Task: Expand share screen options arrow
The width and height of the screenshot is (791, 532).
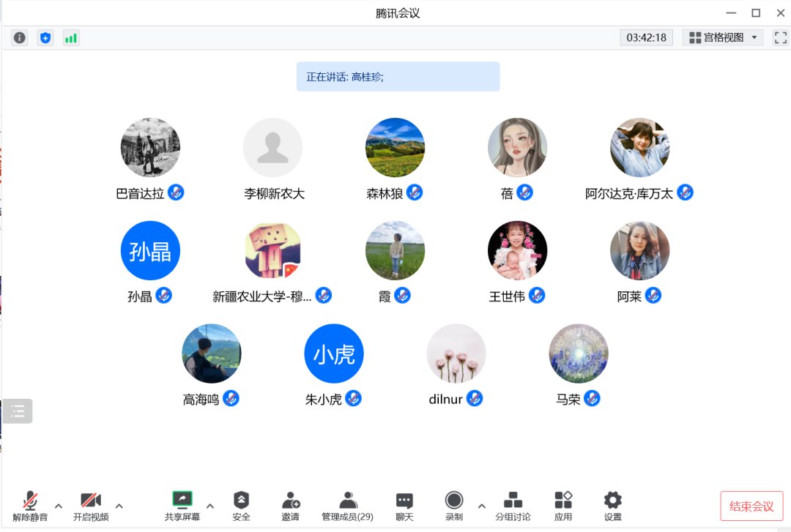Action: coord(210,506)
